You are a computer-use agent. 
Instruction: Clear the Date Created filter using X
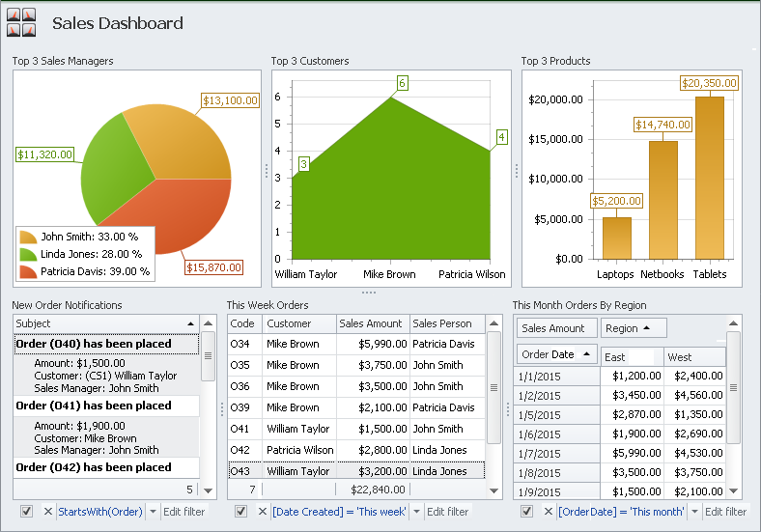[262, 512]
